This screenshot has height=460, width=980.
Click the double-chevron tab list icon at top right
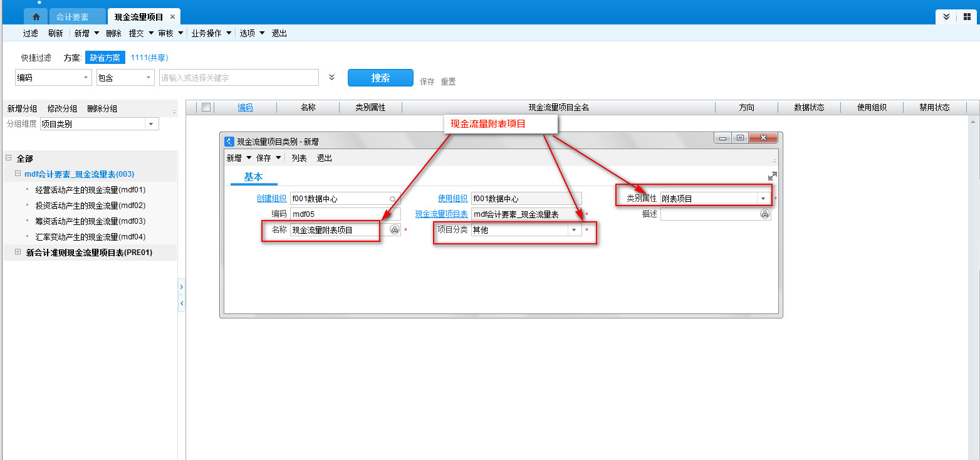(946, 17)
